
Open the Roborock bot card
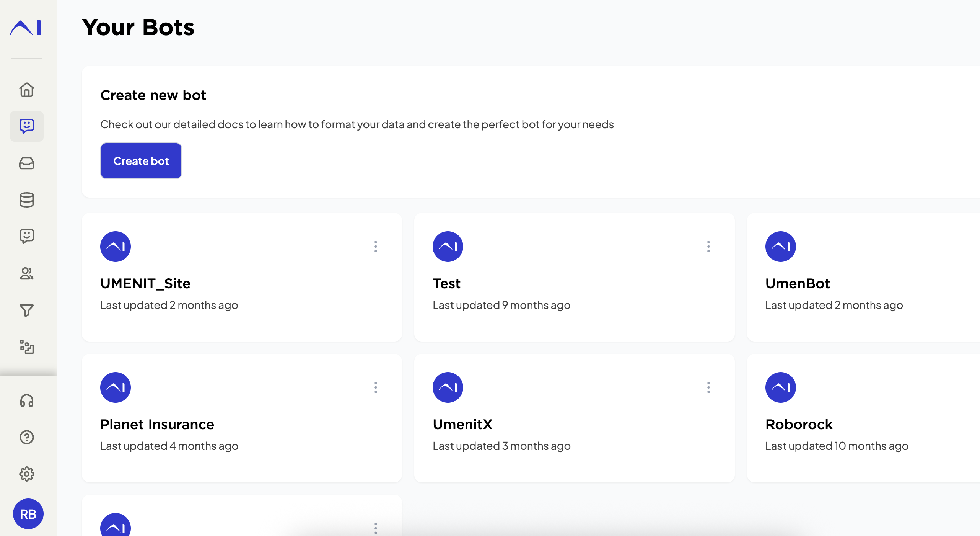point(799,424)
